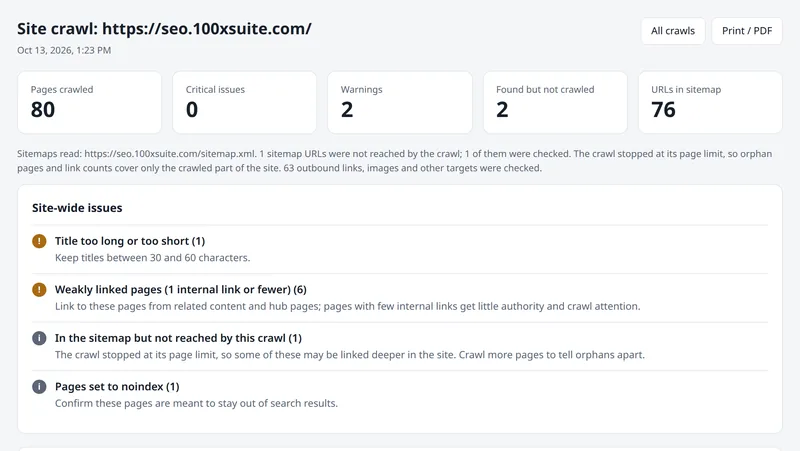Select the Critical issues 0 card
Viewport: 800px width, 451px height.
244,102
